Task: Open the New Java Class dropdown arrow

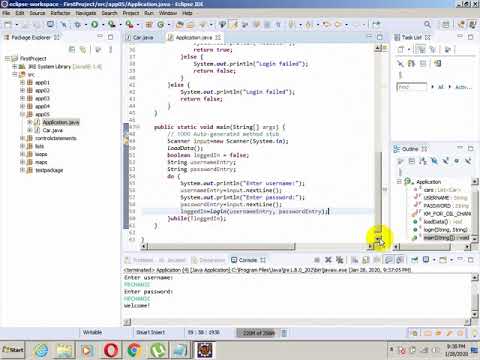Action: [x=169, y=25]
